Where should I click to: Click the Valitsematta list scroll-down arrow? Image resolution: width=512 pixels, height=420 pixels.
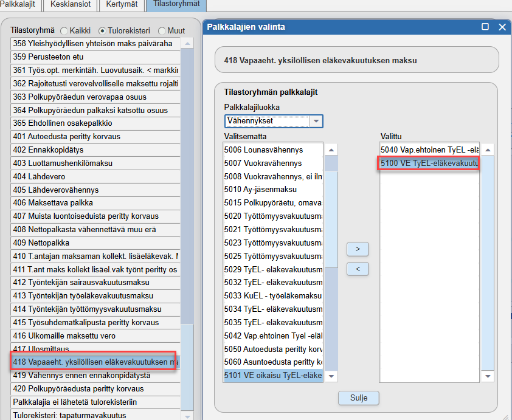tap(331, 376)
